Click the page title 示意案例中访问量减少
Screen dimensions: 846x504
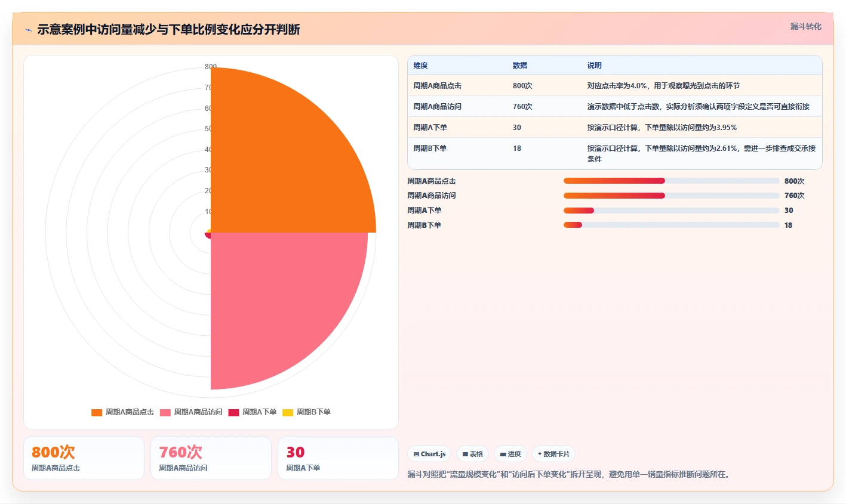(168, 30)
